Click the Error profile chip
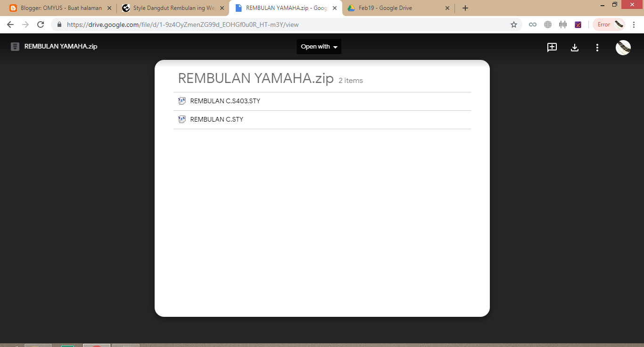 coord(609,25)
